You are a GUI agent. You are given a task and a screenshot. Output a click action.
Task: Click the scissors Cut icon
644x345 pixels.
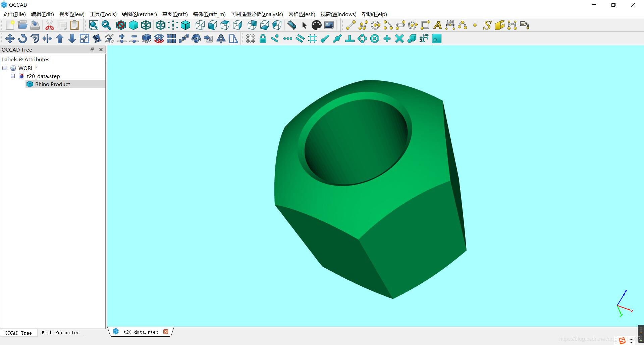tap(50, 25)
